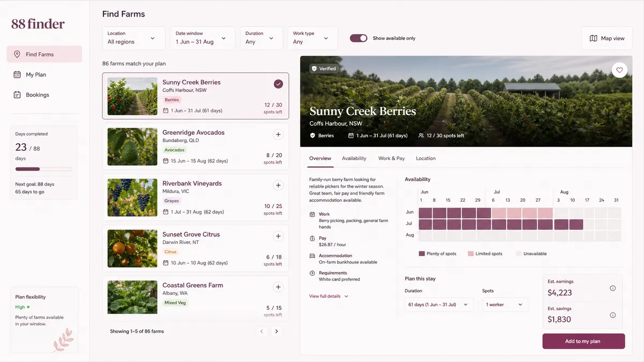Toggle Show available only switch
Image resolution: width=644 pixels, height=362 pixels.
tap(358, 38)
